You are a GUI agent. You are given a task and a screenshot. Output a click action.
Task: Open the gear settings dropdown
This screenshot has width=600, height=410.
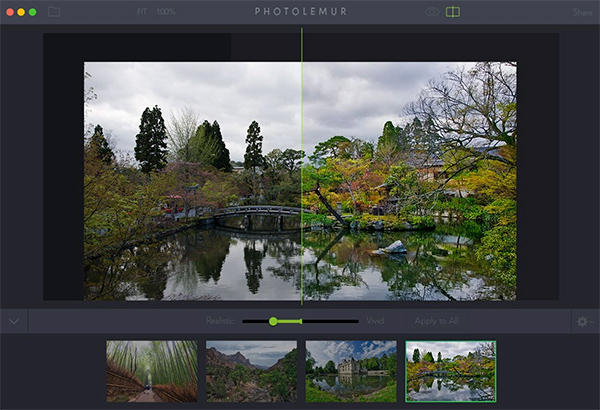[x=582, y=321]
